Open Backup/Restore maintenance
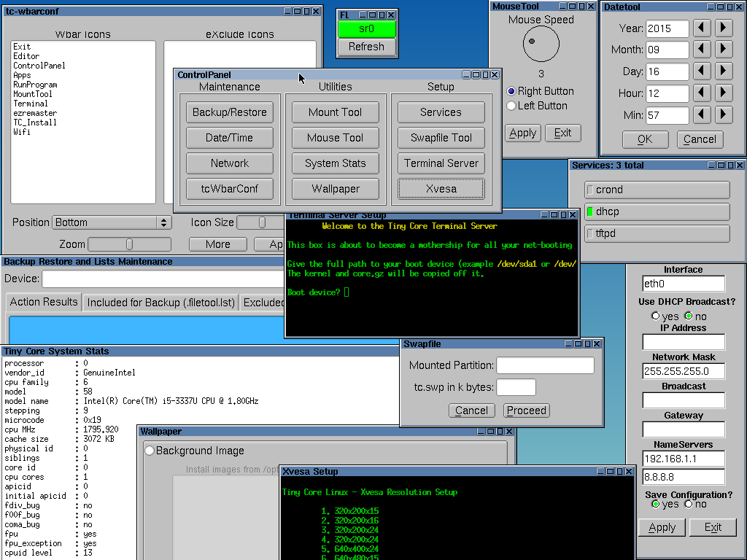747x560 pixels. (229, 112)
